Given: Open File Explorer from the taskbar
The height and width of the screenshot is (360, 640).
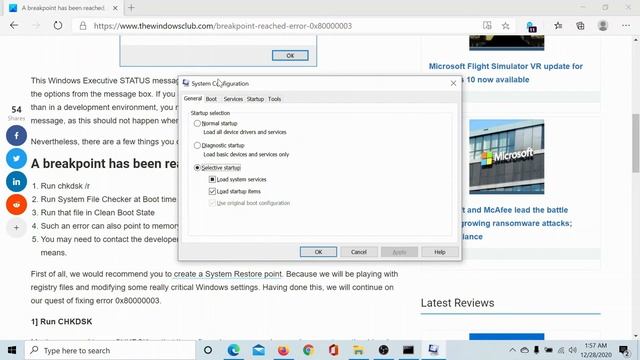Looking at the screenshot, I should click(x=358, y=350).
